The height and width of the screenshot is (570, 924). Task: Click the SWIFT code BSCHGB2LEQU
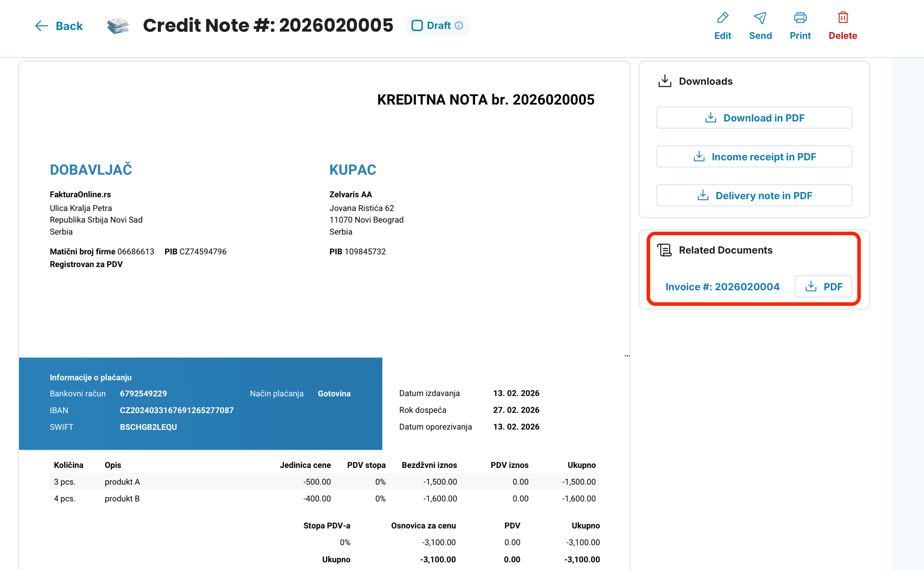pos(149,427)
